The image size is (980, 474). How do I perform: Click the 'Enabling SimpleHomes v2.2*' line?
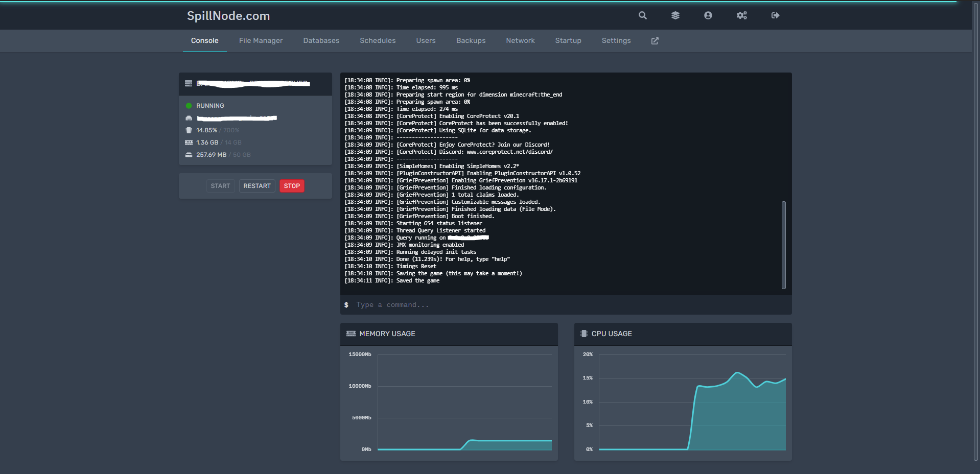432,166
